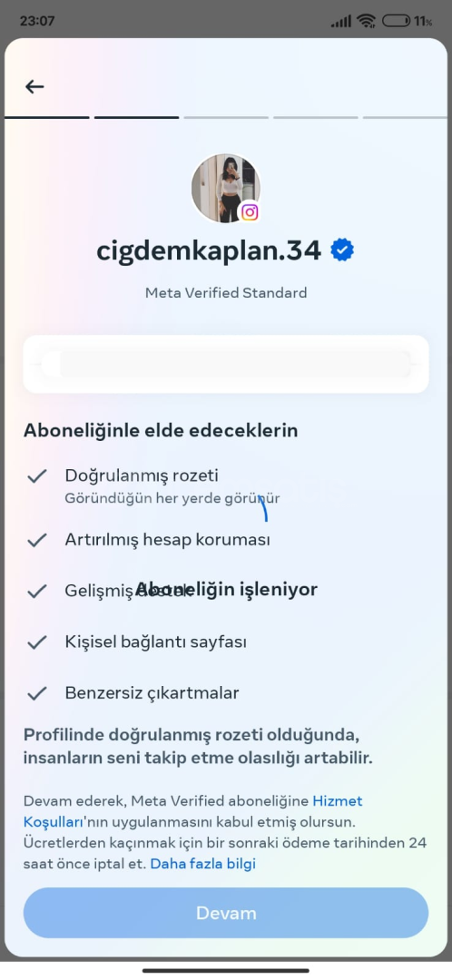This screenshot has height=980, width=452.
Task: Tap the Wi-Fi status bar icon
Action: 367,21
